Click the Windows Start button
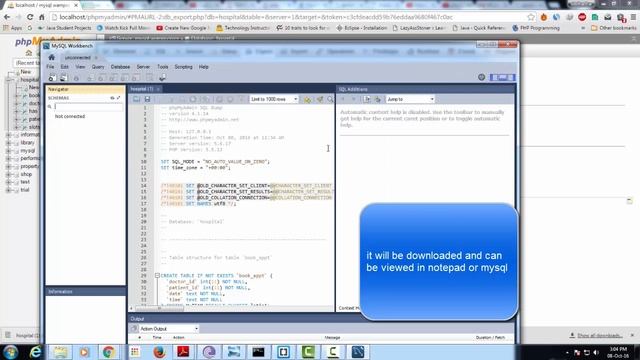Screen dimensions: 640x360 (x=11, y=352)
